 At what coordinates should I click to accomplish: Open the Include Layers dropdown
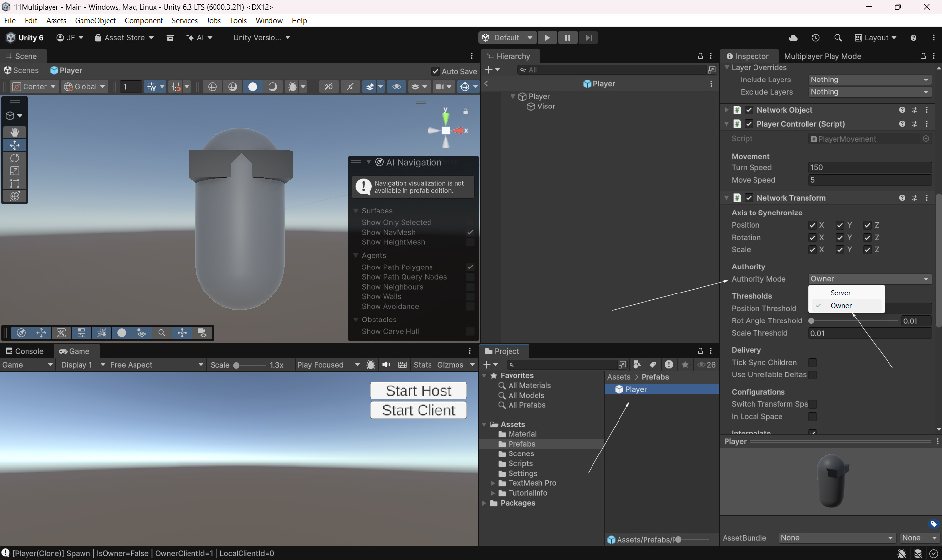point(869,80)
